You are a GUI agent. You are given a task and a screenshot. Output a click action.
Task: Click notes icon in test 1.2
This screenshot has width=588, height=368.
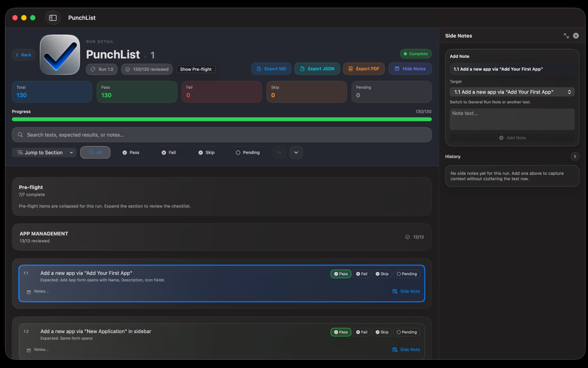pyautogui.click(x=29, y=350)
